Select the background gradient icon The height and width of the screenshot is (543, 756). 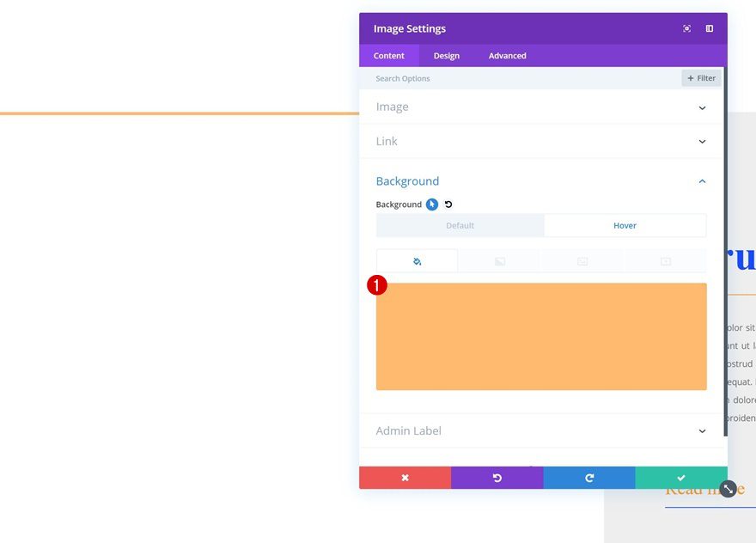click(499, 260)
